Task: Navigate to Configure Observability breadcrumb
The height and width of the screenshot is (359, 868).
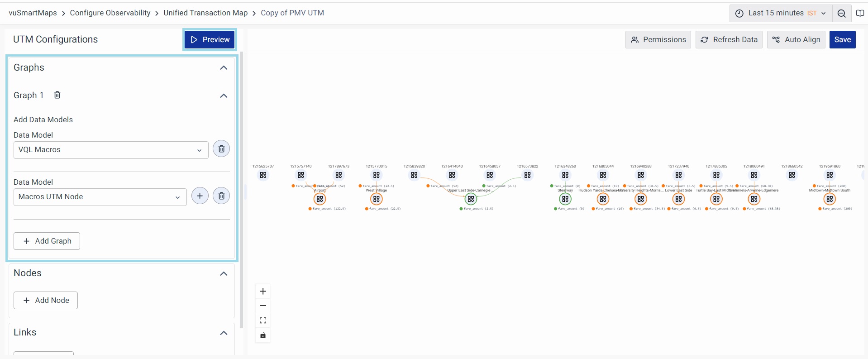Action: tap(110, 13)
